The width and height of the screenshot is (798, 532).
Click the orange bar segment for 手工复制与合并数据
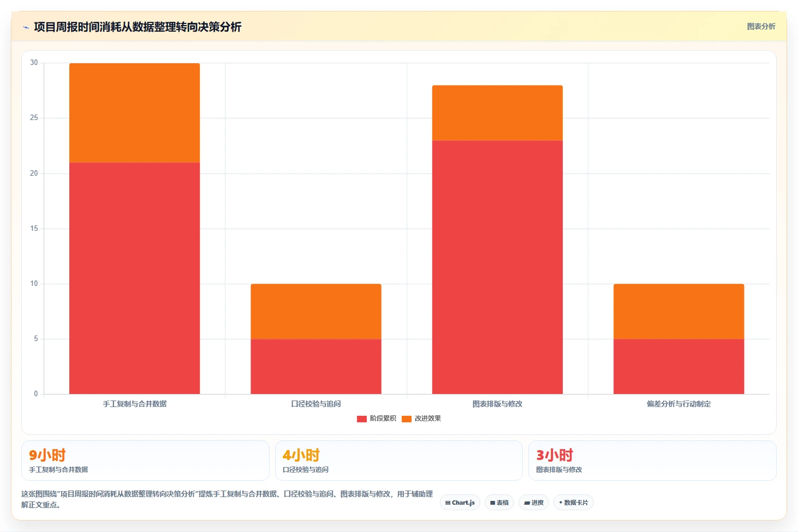pyautogui.click(x=134, y=113)
